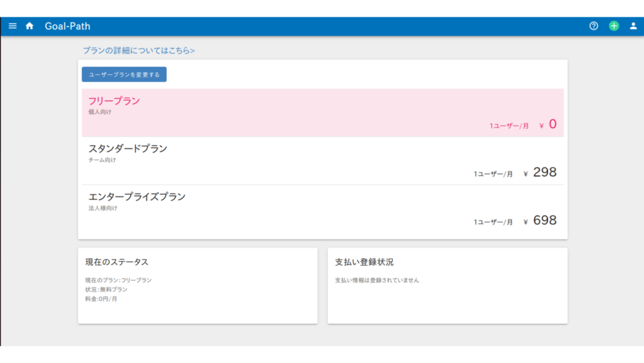Click the Goal-Path app title
Screen dimensions: 644x363
68,26
